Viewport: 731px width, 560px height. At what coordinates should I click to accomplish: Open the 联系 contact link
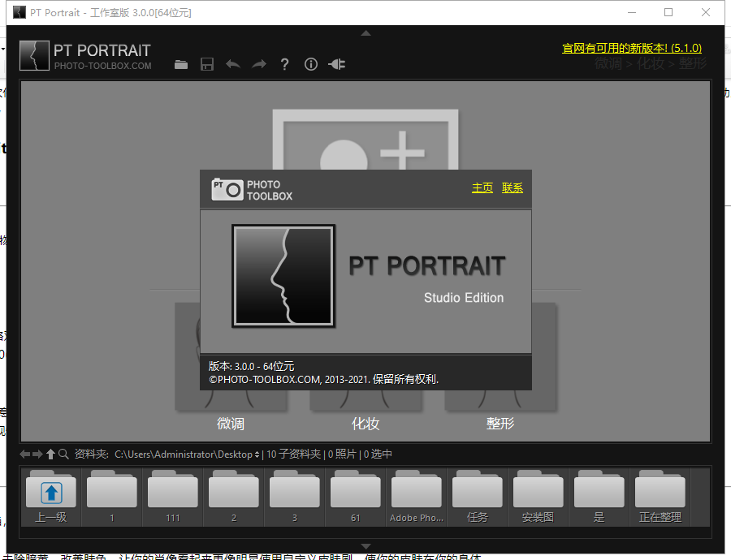tap(513, 187)
